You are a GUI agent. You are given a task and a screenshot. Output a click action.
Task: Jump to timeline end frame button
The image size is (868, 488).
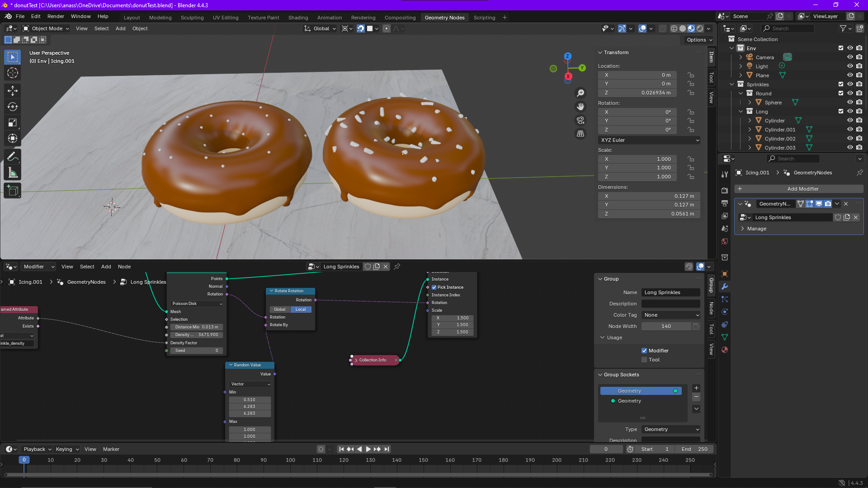(387, 449)
